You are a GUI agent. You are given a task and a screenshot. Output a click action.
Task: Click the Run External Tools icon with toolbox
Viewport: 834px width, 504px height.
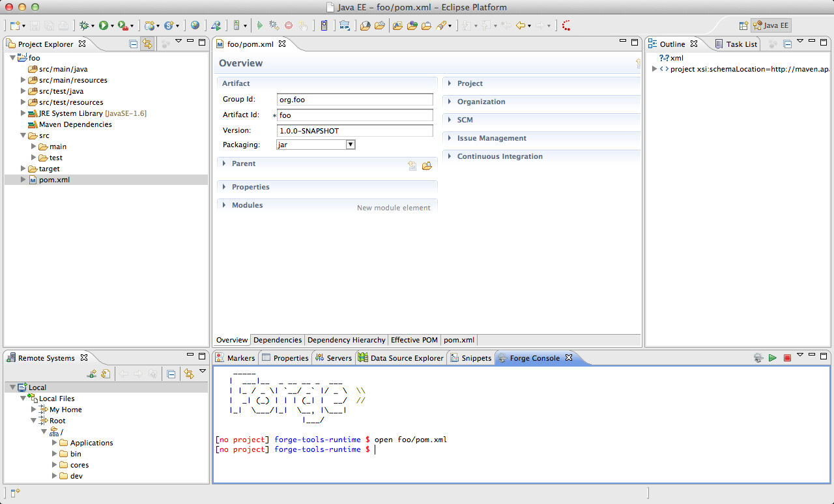[122, 25]
